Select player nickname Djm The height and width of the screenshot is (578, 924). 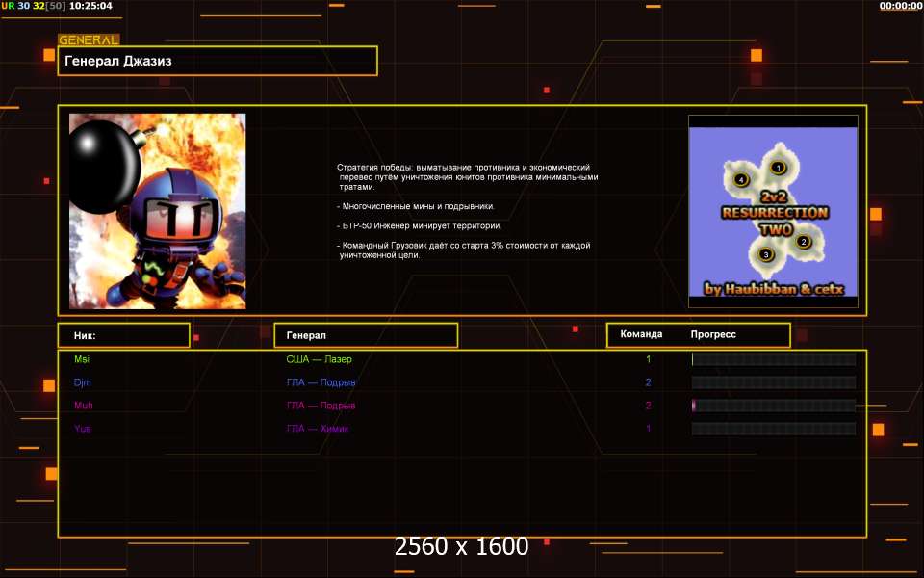(83, 382)
